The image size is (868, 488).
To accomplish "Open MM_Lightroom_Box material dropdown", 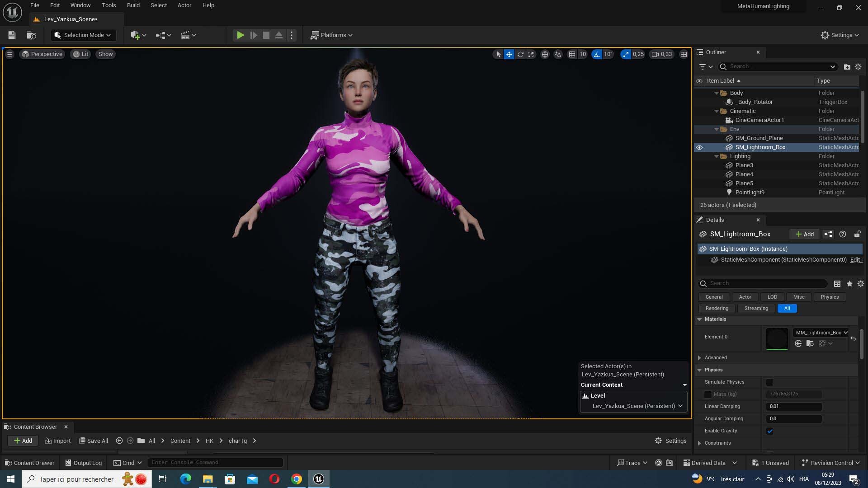I will tap(821, 333).
